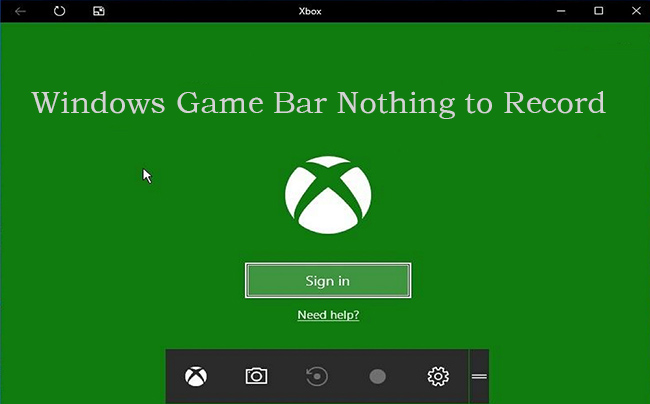Open the compact view icon in title bar
Viewport: 650px width, 404px height.
coord(99,11)
